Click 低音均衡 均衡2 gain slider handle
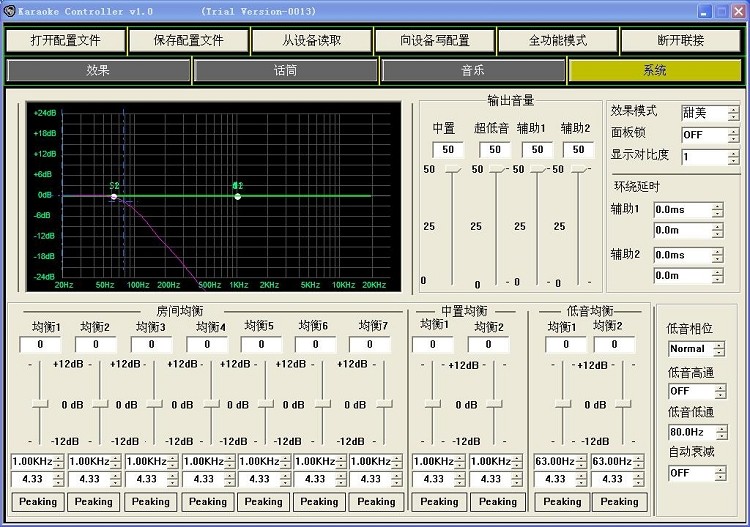 623,404
